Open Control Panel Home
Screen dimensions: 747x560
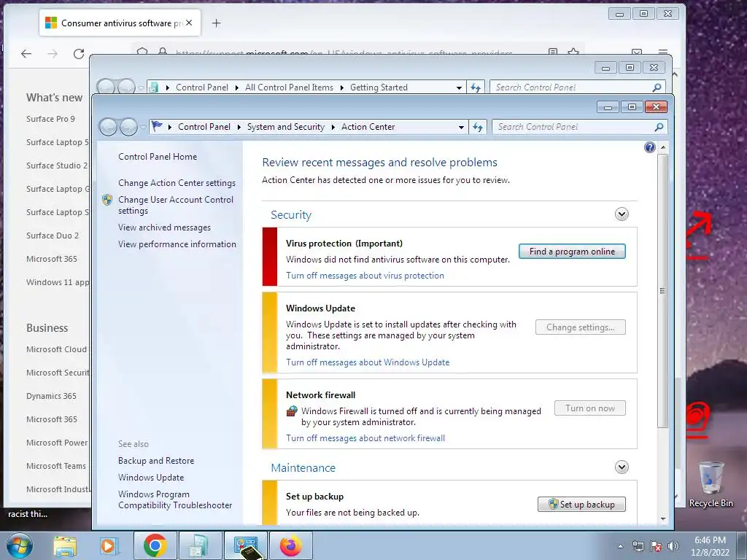pos(158,157)
